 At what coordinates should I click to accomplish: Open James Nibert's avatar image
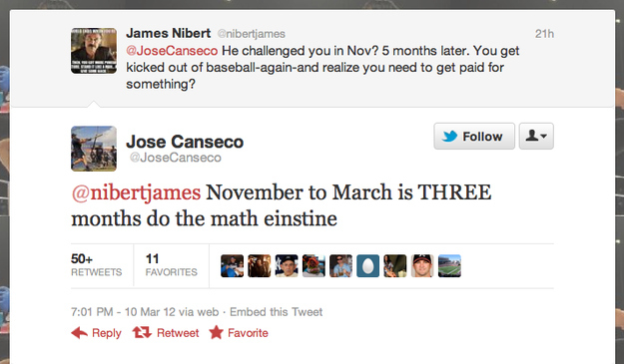tap(94, 51)
